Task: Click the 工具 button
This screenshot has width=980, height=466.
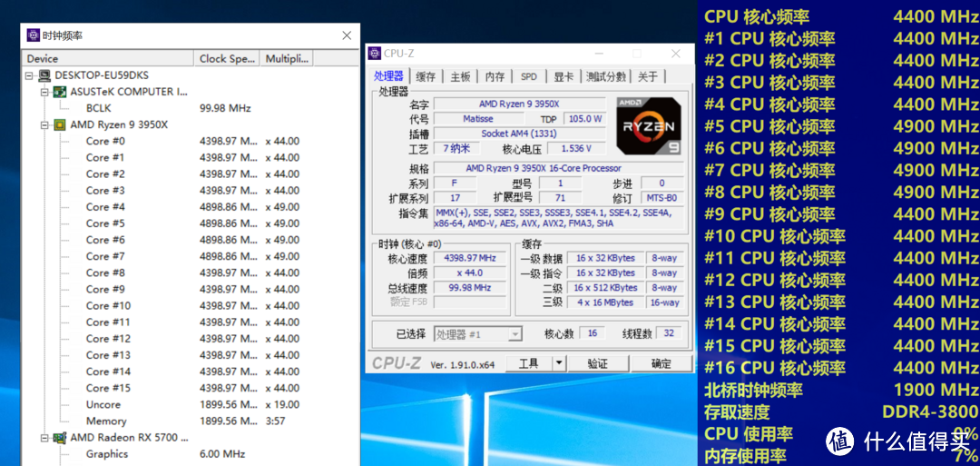Action: pos(529,363)
